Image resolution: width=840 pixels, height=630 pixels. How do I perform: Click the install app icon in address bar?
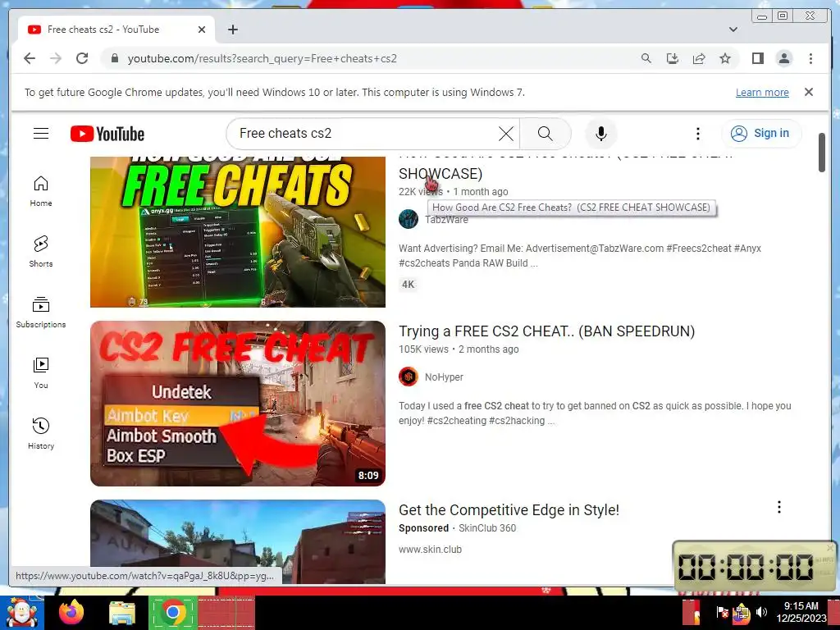click(673, 58)
